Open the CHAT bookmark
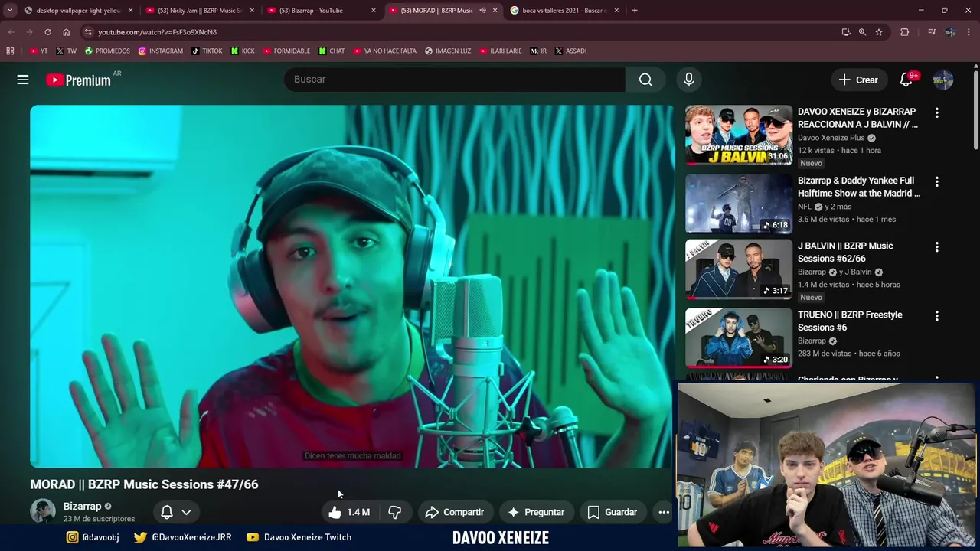The height and width of the screenshot is (551, 980). [332, 51]
